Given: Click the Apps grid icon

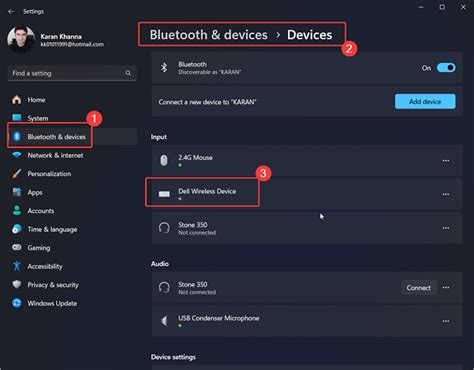Looking at the screenshot, I should tap(17, 192).
